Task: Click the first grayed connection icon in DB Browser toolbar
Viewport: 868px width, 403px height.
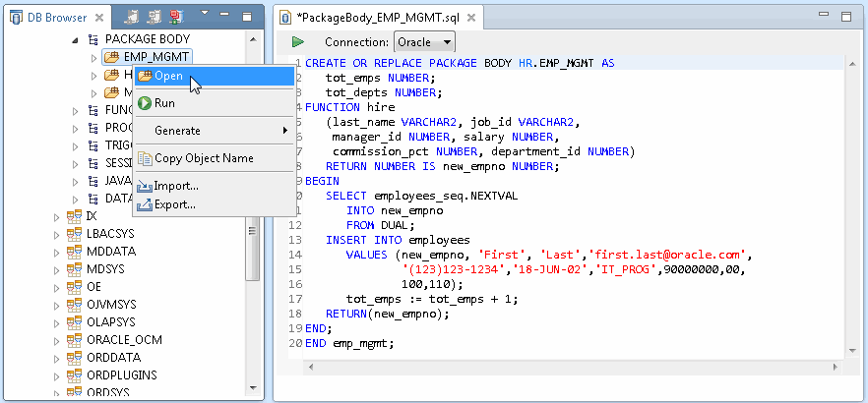Action: 134,17
